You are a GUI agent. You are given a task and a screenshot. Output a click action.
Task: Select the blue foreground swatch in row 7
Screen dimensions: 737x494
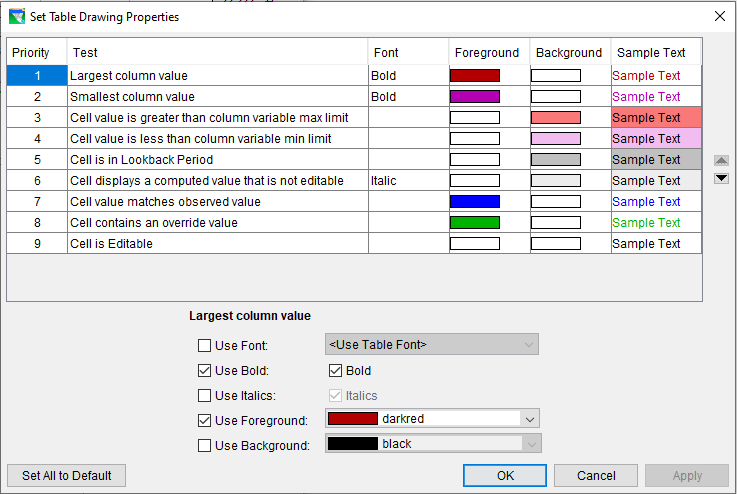pos(475,202)
